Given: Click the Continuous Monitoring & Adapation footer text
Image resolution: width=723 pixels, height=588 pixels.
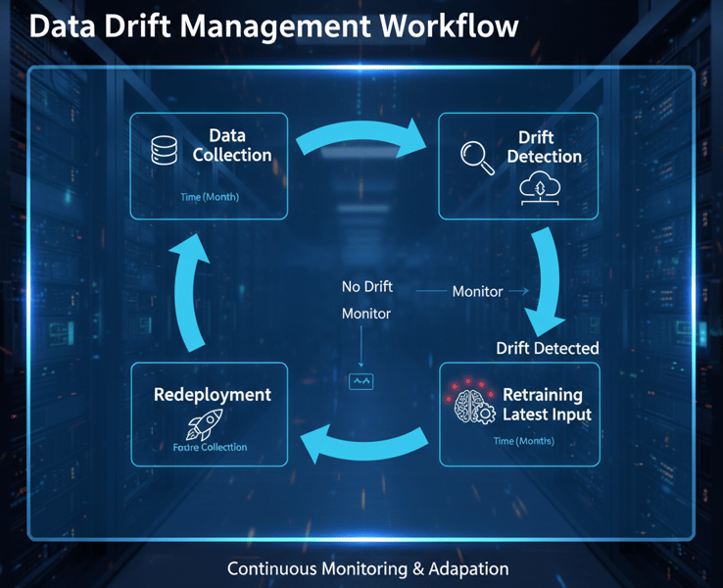Looking at the screenshot, I should tap(367, 568).
